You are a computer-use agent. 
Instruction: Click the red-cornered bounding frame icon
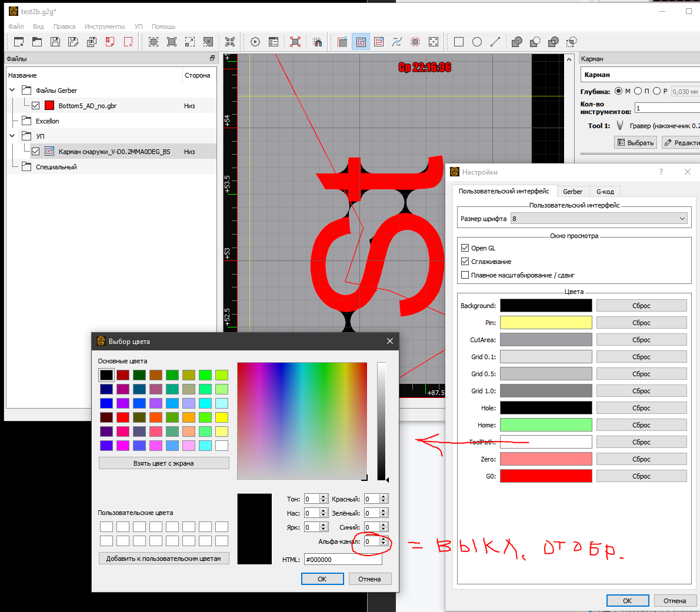295,42
